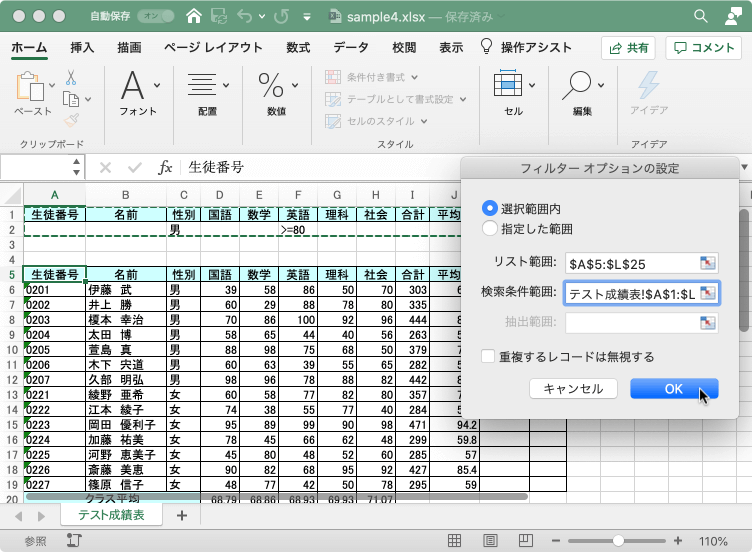Open the search magnifier in title bar
This screenshot has height=552, width=752.
[701, 16]
